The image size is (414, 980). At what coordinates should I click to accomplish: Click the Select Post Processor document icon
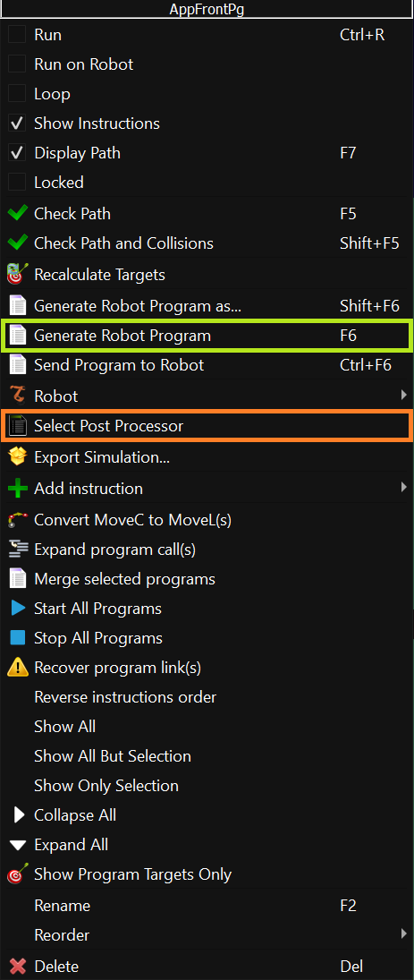[18, 427]
